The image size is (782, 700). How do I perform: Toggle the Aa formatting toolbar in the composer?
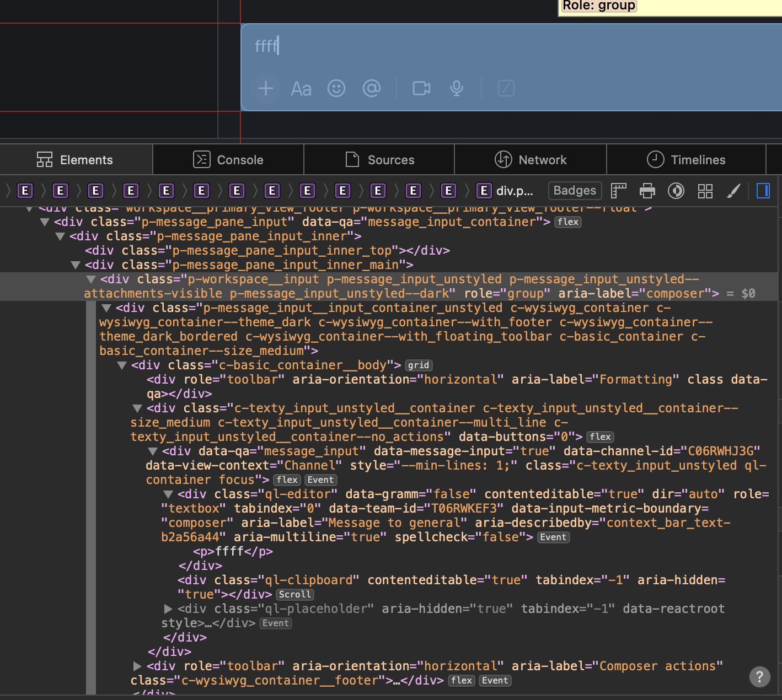point(301,89)
